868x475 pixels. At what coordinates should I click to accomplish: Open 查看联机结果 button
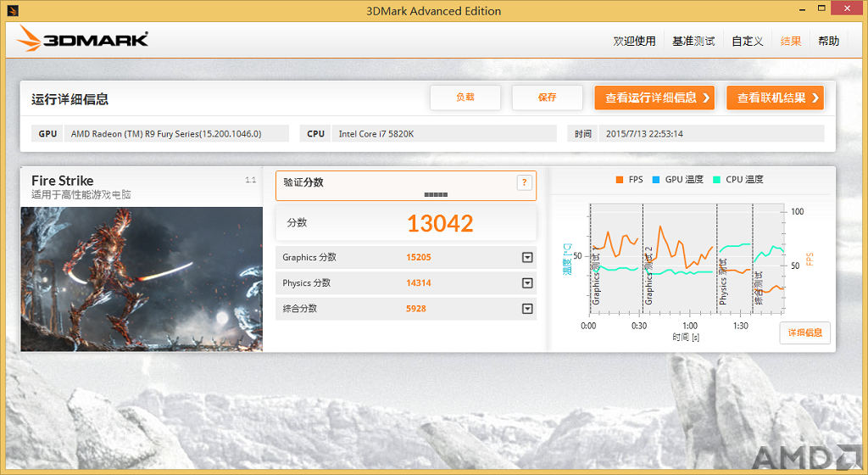(775, 98)
